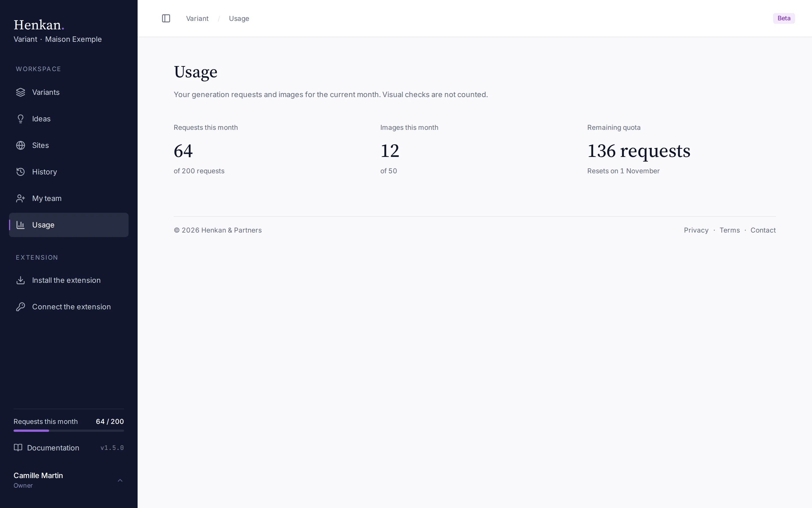812x508 pixels.
Task: Go to Ideas in sidebar
Action: coord(69,119)
